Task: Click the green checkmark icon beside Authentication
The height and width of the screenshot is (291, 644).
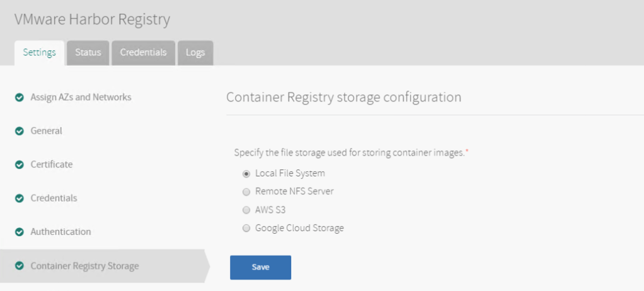Action: [x=20, y=232]
